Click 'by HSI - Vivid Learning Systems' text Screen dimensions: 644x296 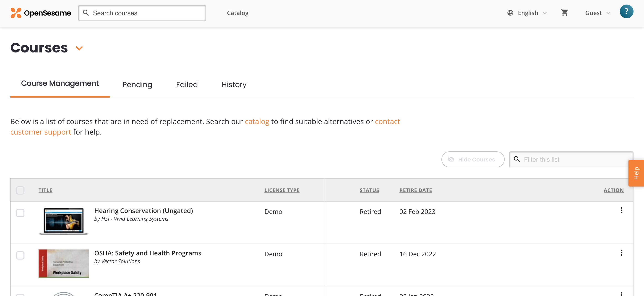[131, 219]
